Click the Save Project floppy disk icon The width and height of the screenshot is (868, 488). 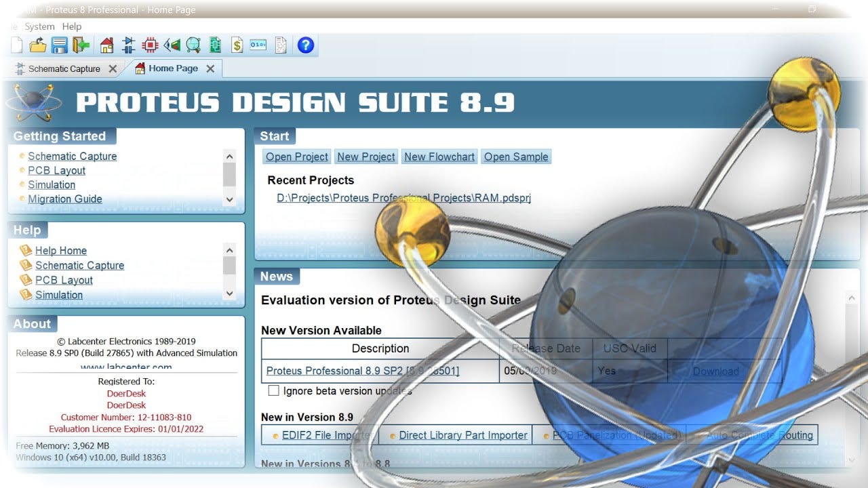pos(60,45)
